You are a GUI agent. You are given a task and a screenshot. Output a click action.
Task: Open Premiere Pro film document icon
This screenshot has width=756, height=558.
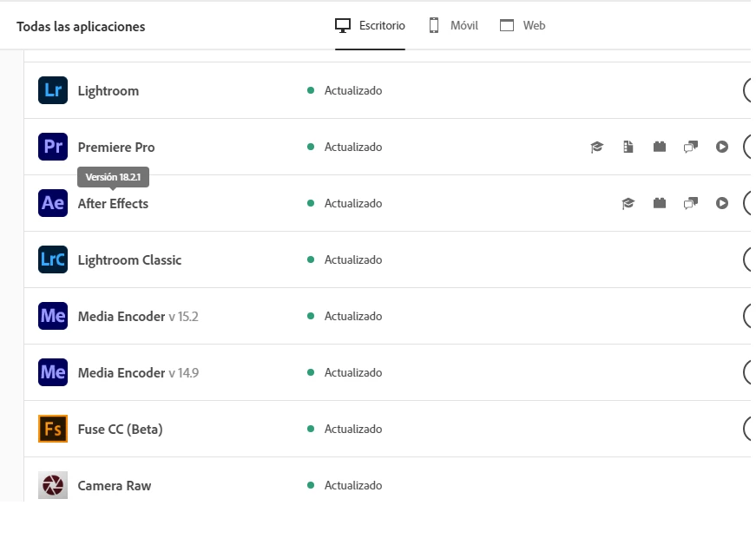628,147
